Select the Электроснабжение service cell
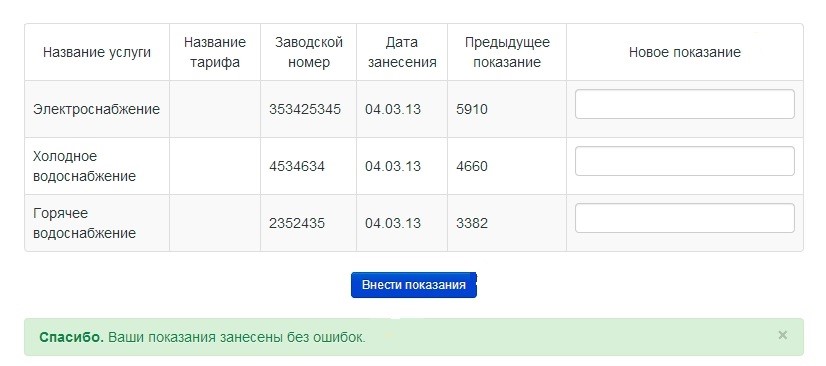This screenshot has height=366, width=826. pos(96,109)
